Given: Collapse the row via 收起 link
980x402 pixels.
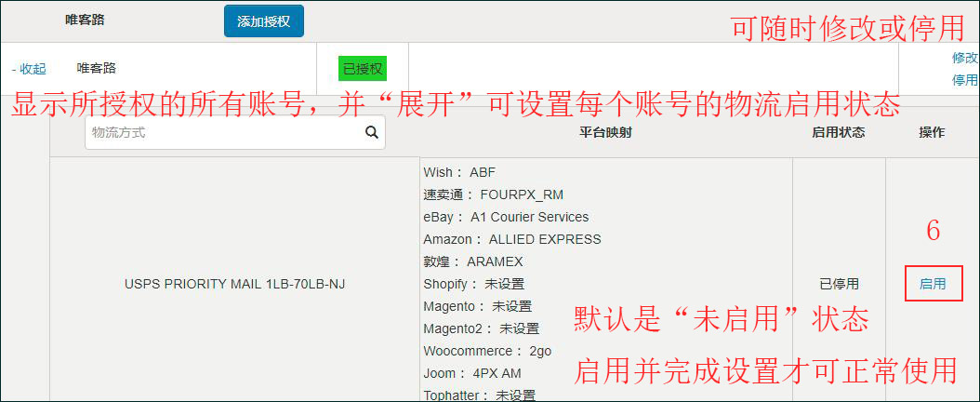Looking at the screenshot, I should [x=30, y=70].
